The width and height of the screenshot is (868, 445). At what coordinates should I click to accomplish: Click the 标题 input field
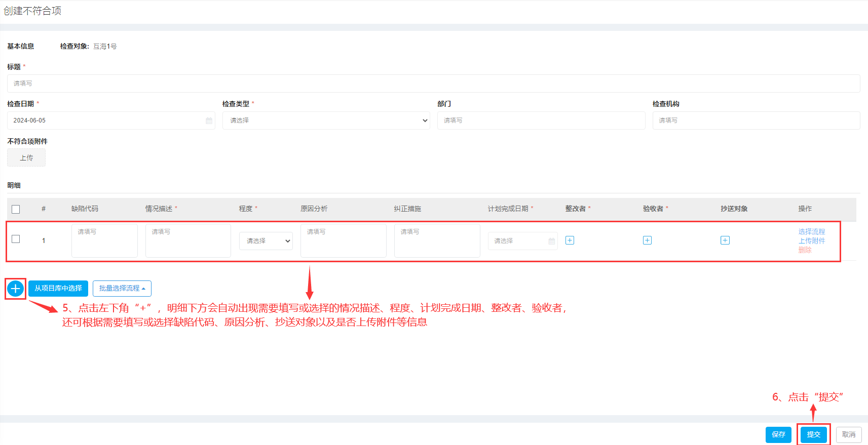(x=434, y=84)
